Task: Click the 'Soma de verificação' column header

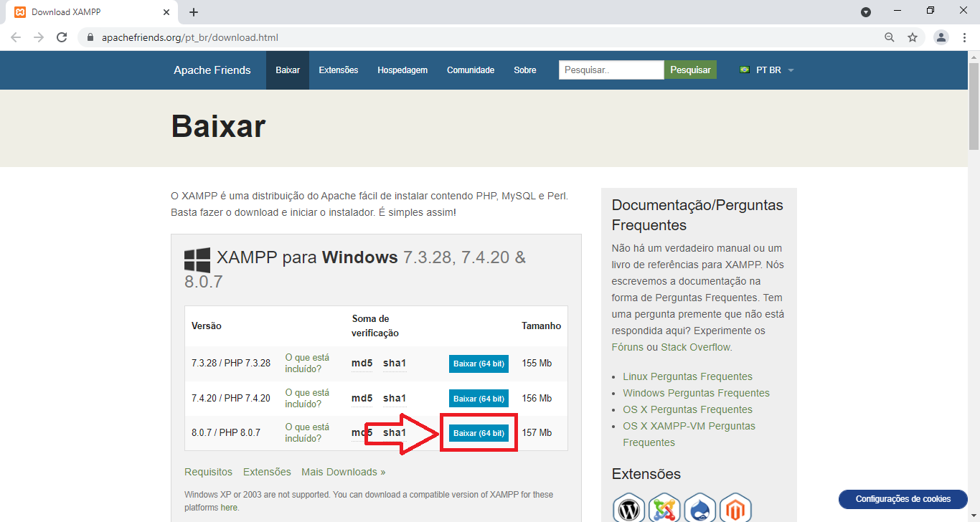Action: pyautogui.click(x=375, y=326)
